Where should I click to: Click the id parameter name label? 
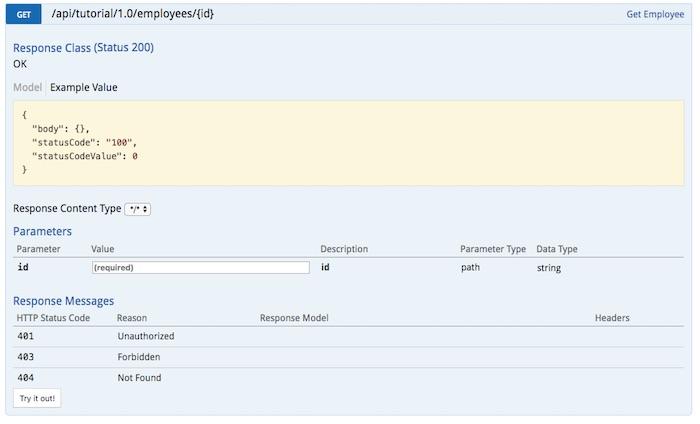23,267
